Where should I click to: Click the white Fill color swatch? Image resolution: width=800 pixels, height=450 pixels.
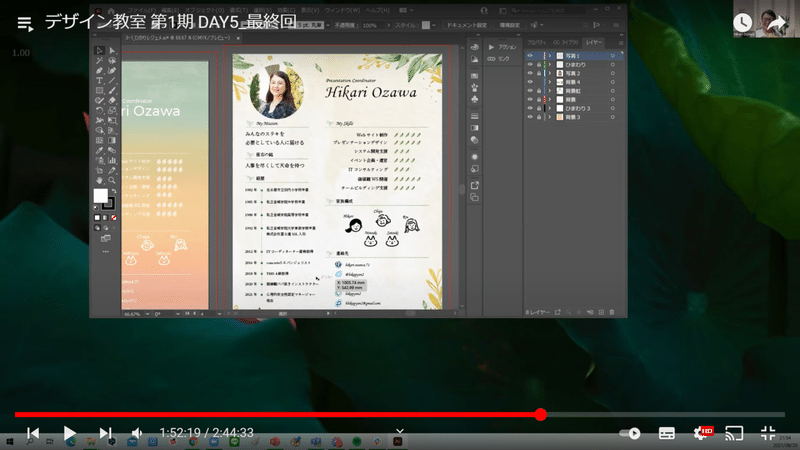coord(101,195)
